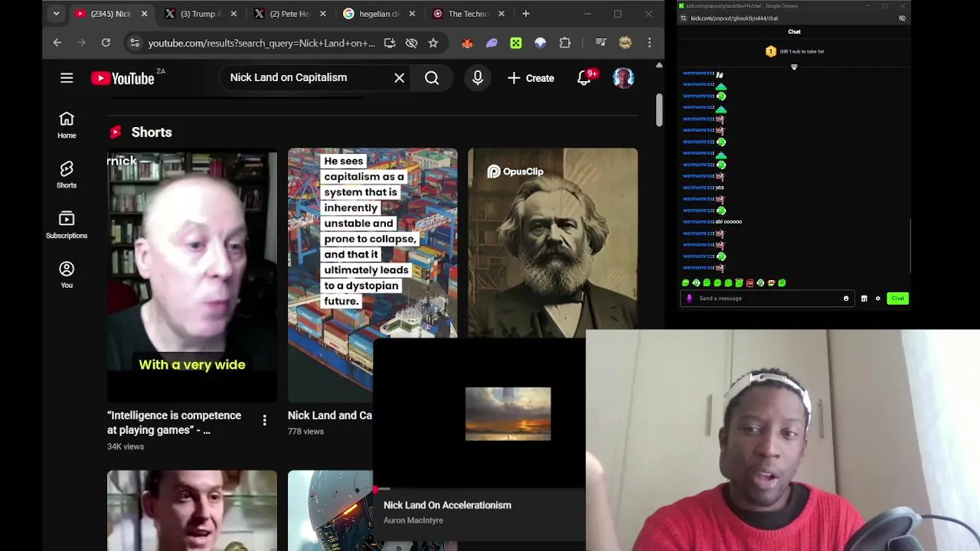Click the video progress bar under the preview
The height and width of the screenshot is (551, 980).
click(479, 488)
